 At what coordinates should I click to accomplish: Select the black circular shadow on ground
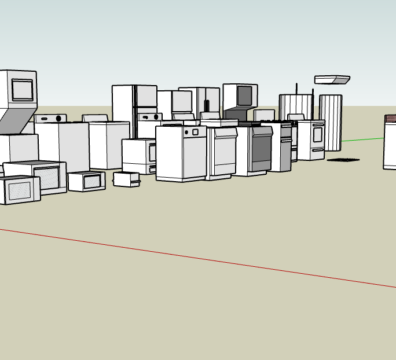pyautogui.click(x=343, y=160)
